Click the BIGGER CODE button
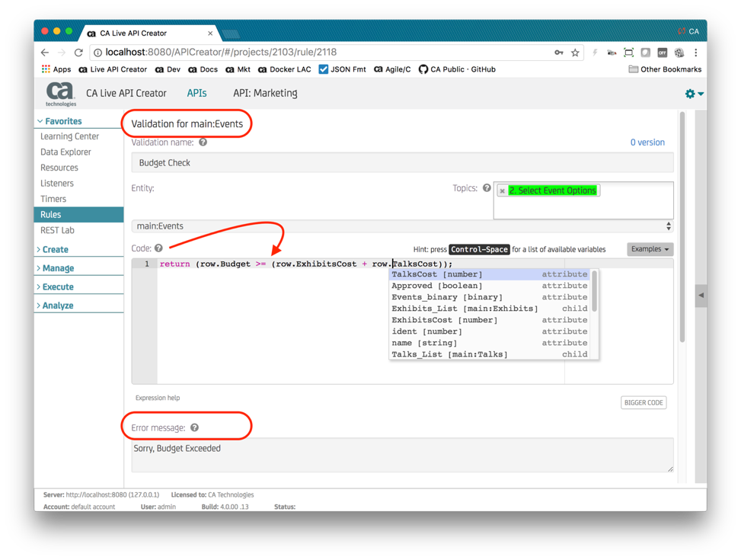The image size is (741, 560). pos(644,402)
